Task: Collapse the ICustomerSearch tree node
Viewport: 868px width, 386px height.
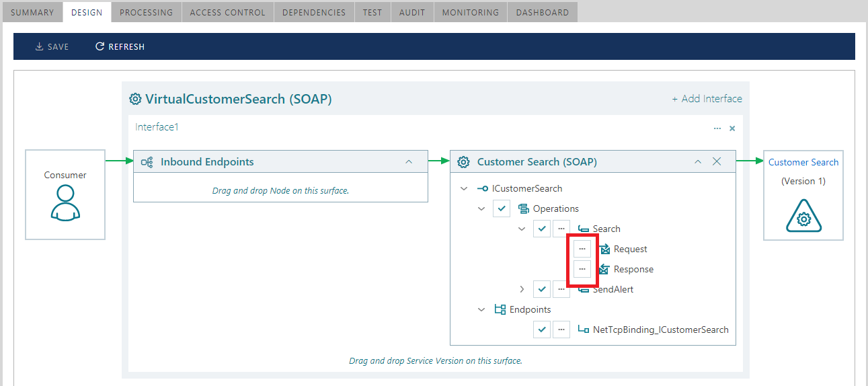Action: coord(464,188)
